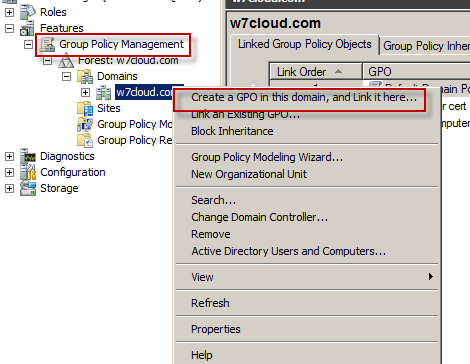Collapse the Features tree node

pyautogui.click(x=9, y=28)
